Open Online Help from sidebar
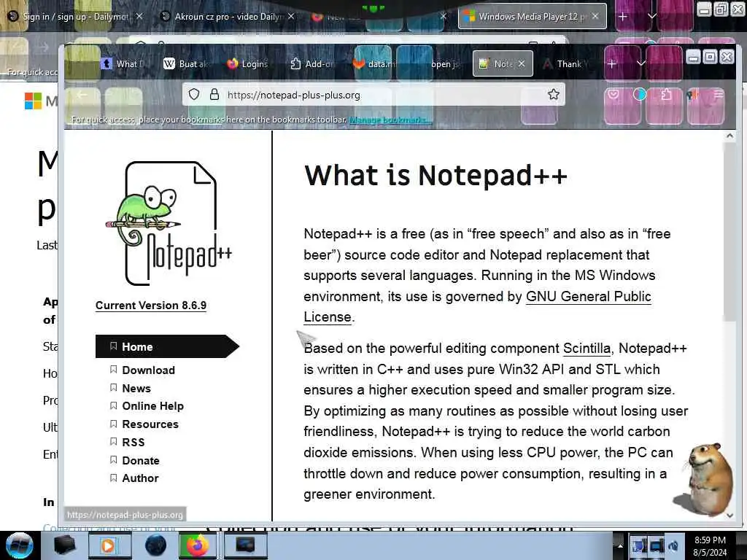Viewport: 747px width, 560px height. point(152,406)
